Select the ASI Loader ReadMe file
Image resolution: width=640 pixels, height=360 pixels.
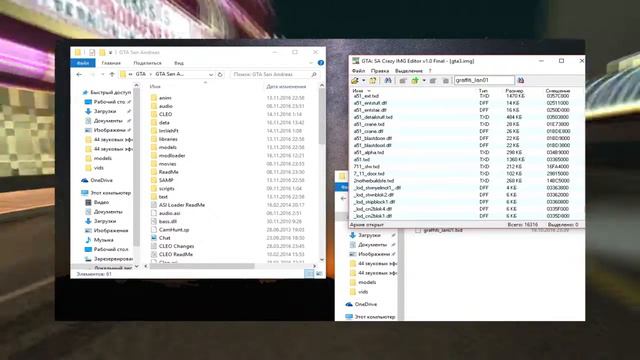click(182, 205)
